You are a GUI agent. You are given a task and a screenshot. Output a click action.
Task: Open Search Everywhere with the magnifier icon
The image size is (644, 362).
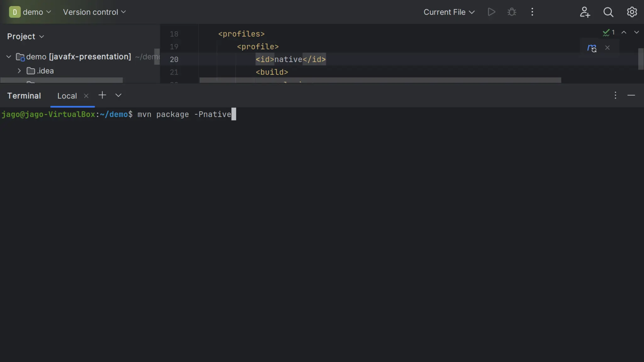(608, 12)
